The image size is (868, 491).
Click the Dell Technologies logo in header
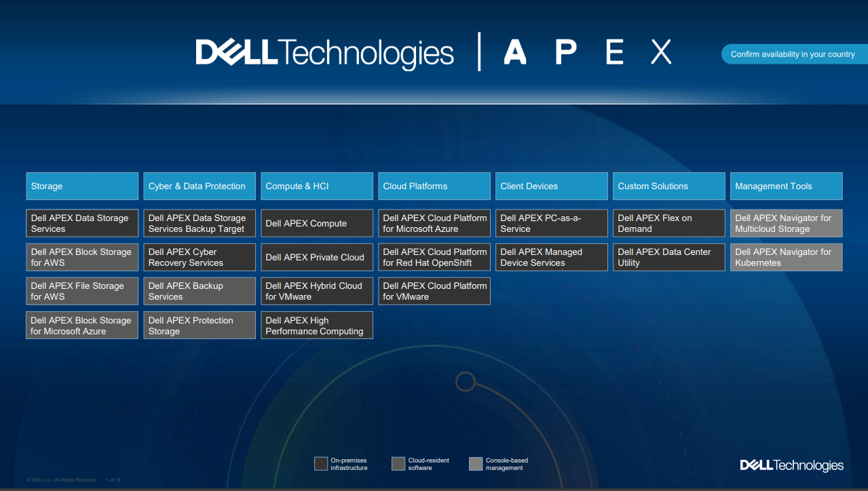324,53
